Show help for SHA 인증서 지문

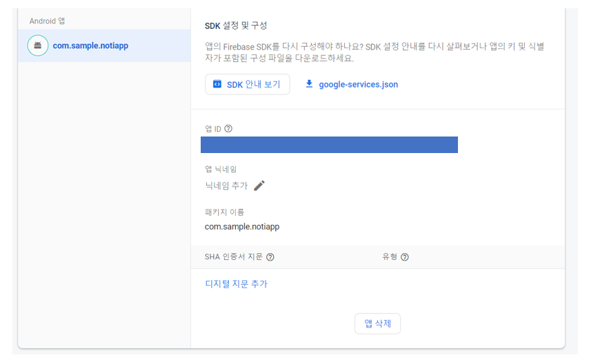point(270,257)
